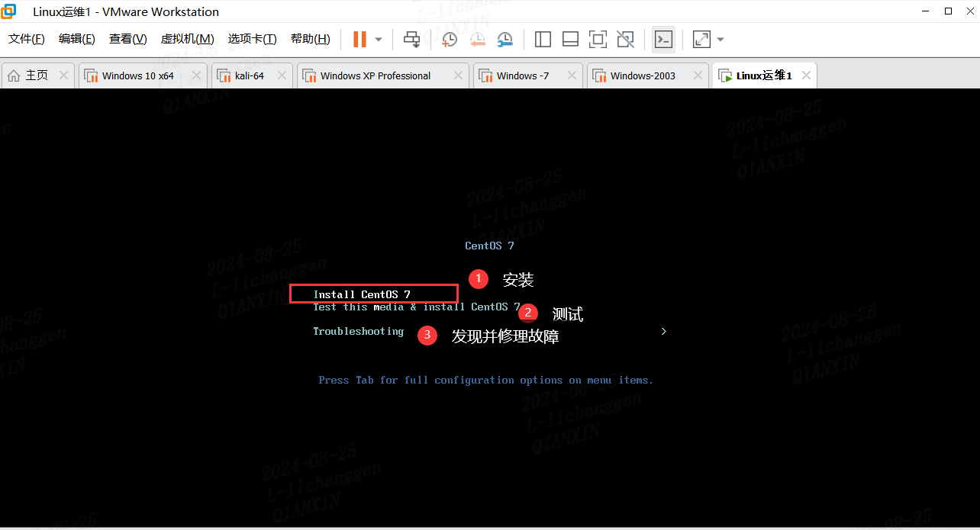Image resolution: width=980 pixels, height=530 pixels.
Task: Close the VMware Workstation window
Action: click(971, 11)
